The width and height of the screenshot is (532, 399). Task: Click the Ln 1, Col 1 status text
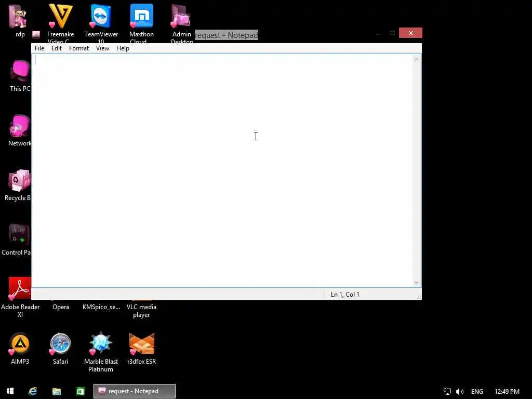click(345, 294)
